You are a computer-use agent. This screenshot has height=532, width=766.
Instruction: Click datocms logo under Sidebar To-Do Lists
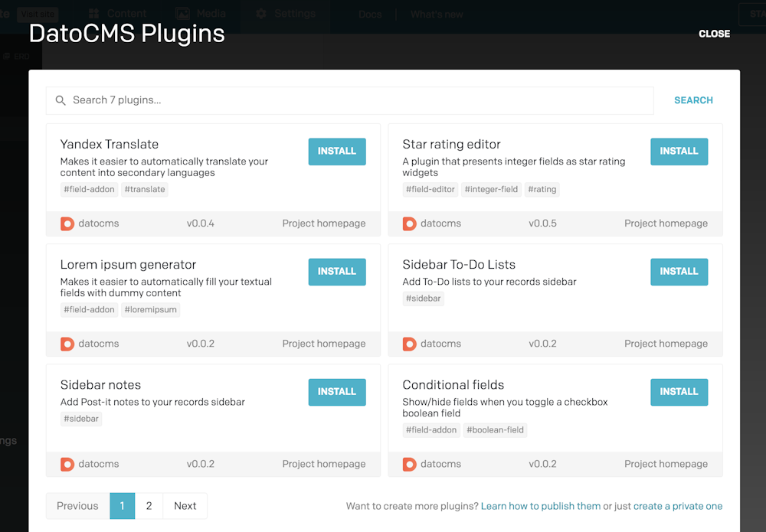pyautogui.click(x=409, y=344)
